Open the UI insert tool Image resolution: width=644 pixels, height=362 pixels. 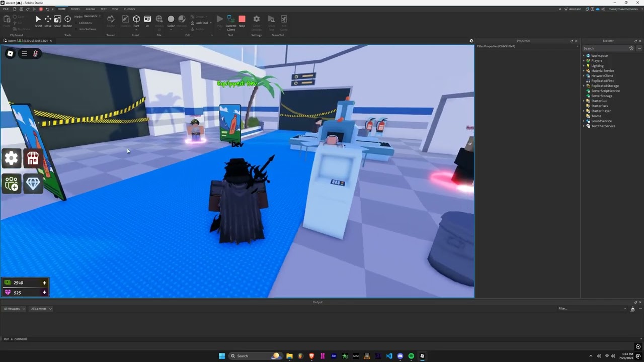click(147, 21)
